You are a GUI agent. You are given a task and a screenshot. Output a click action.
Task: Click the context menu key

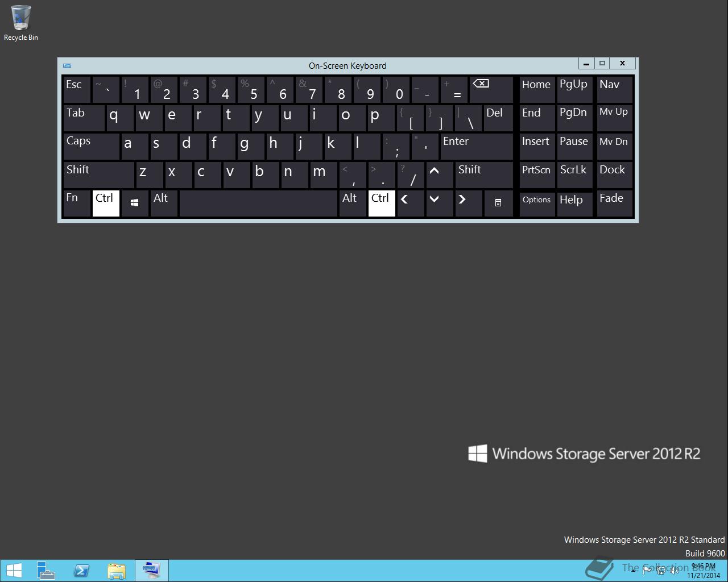[498, 203]
